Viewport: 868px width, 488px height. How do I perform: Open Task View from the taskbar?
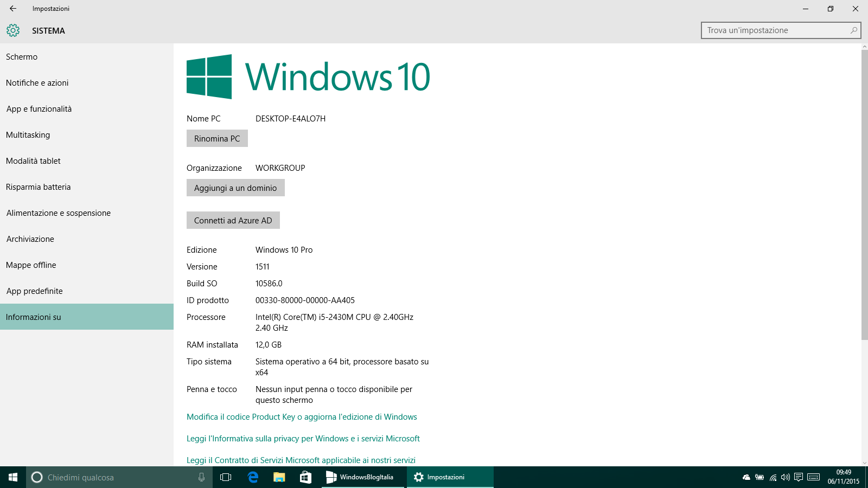[x=226, y=477]
